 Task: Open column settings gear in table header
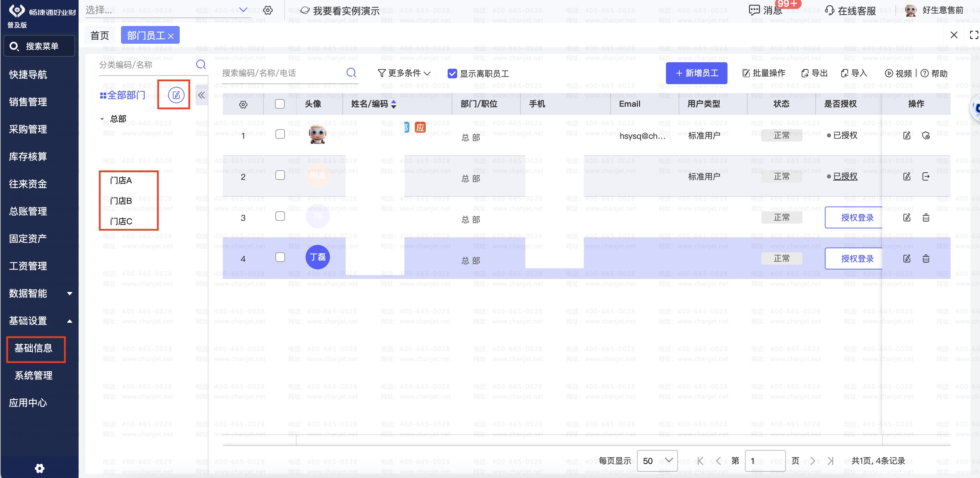point(243,104)
